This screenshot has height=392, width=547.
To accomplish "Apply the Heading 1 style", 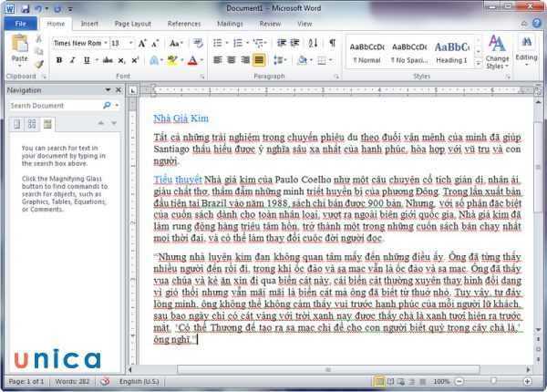I will (452, 53).
